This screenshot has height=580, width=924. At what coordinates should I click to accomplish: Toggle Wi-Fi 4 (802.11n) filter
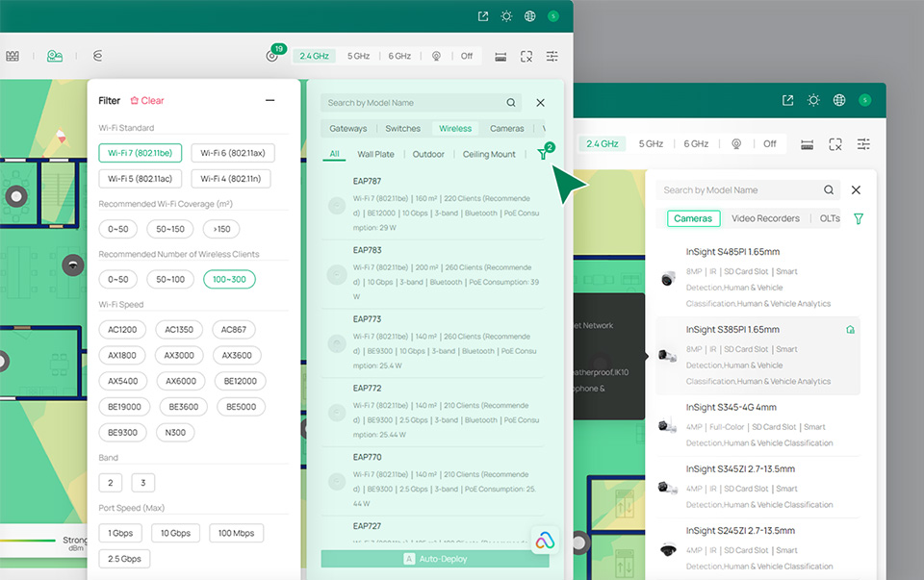[230, 178]
